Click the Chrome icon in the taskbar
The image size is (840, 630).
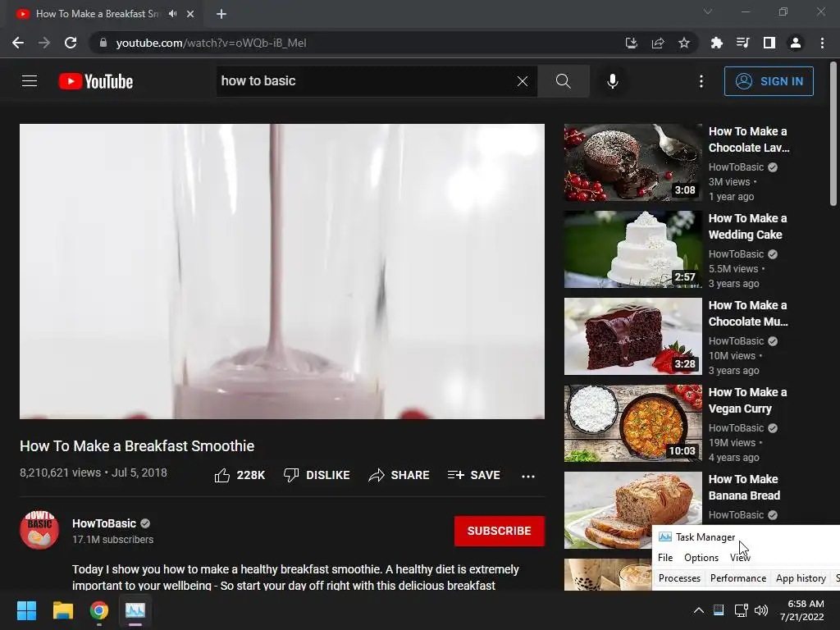[99, 610]
